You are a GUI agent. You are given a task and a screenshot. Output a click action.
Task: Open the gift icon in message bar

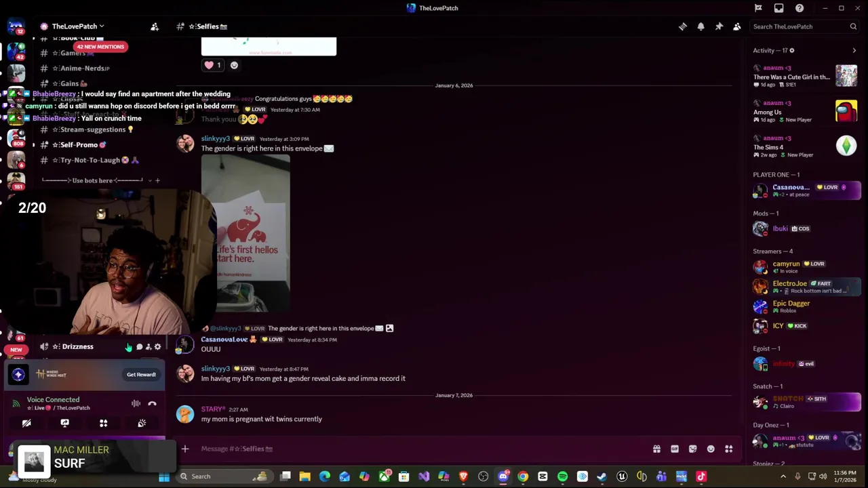tap(656, 449)
